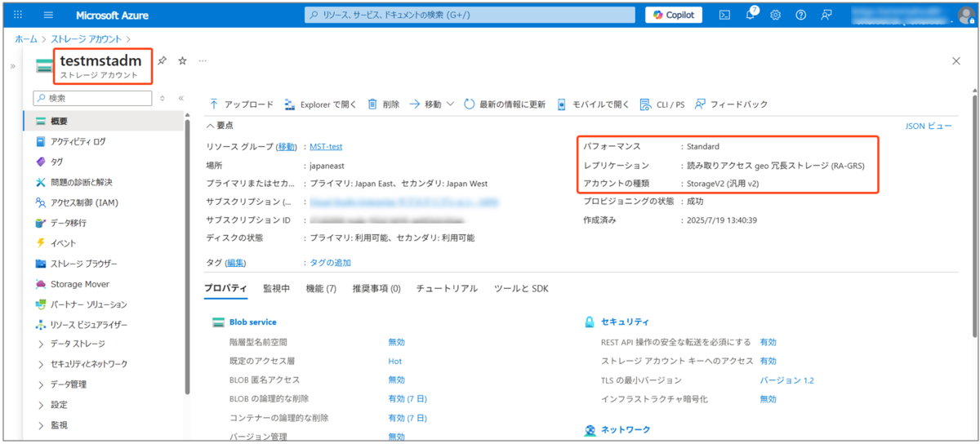Click Explorer で開く
This screenshot has height=444, width=980.
[320, 104]
